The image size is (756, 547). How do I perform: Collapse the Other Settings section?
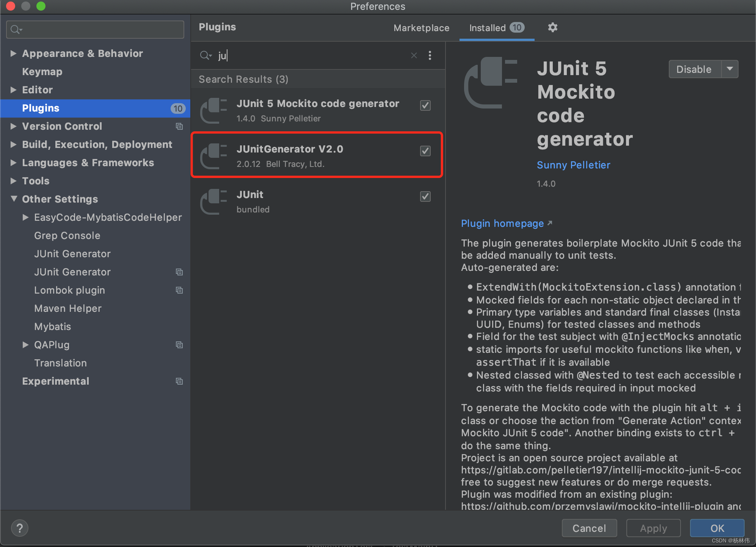(x=14, y=199)
